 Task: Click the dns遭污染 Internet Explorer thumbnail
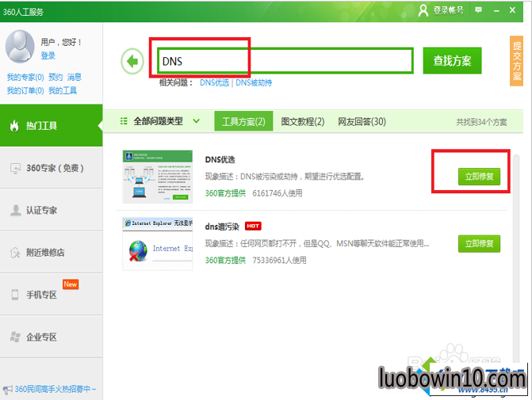[158, 244]
